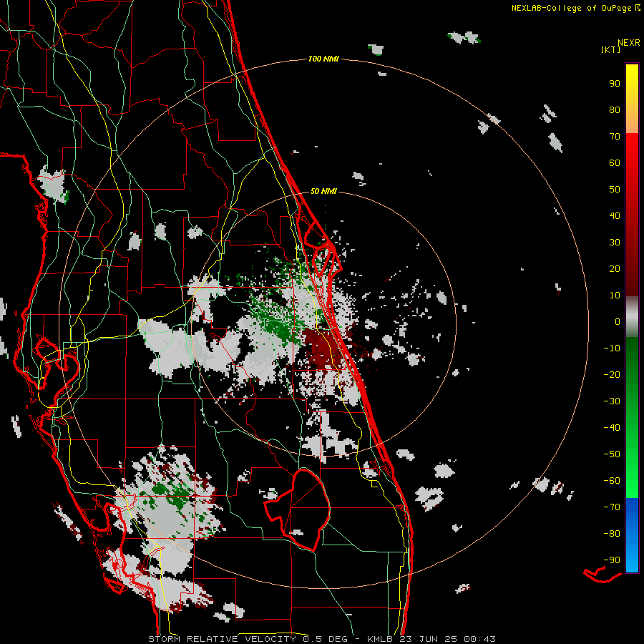Click the -70 value on the velocity scale
Viewport: 644px width, 644px height.
coord(612,507)
